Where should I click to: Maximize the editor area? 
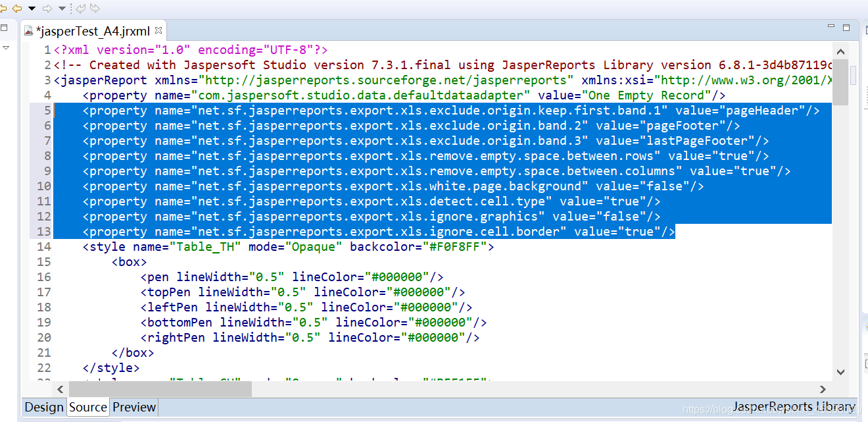846,28
